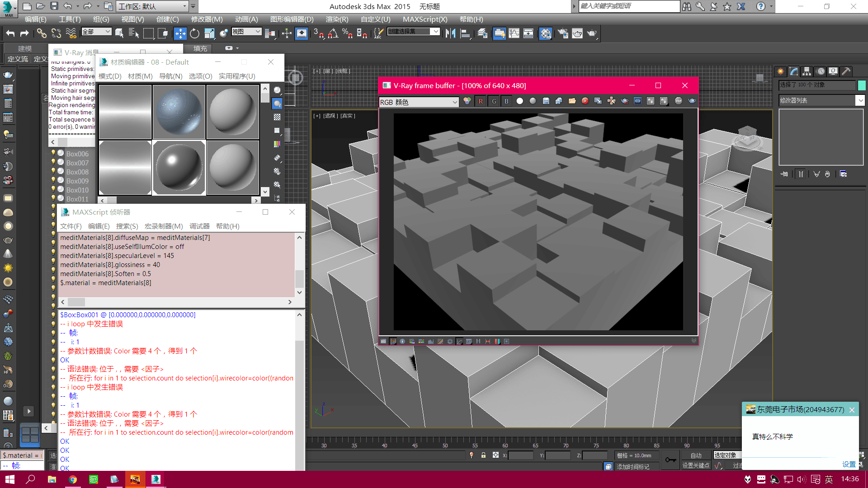Open the 图形编辑器(D) menu
868x488 pixels.
[x=292, y=19]
